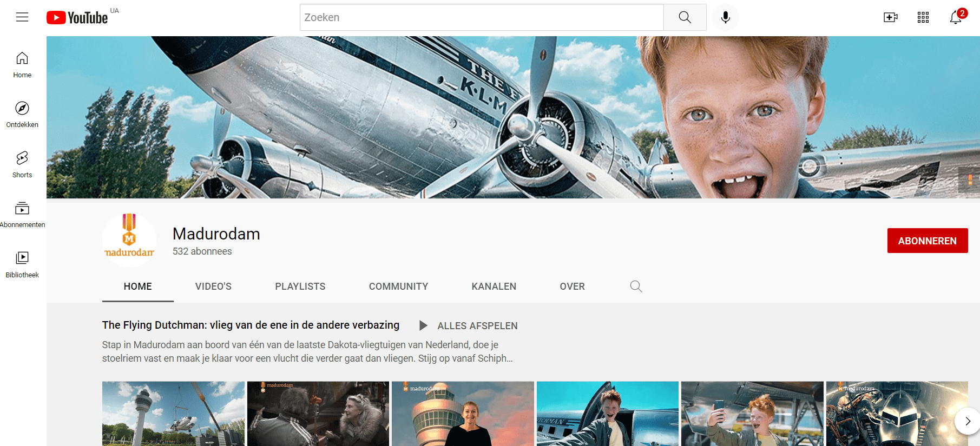Go to Home in sidebar
The height and width of the screenshot is (446, 980).
coord(22,65)
